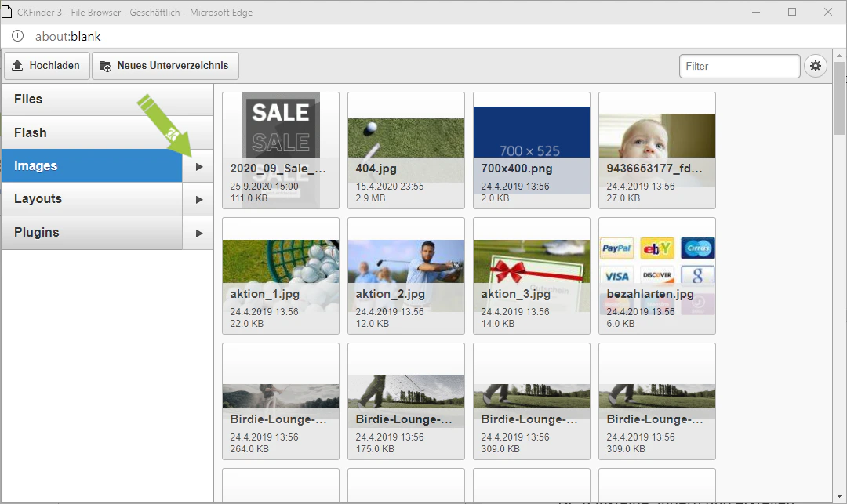The height and width of the screenshot is (504, 847).
Task: Select the 9436653177_fd baby image
Action: tap(657, 150)
